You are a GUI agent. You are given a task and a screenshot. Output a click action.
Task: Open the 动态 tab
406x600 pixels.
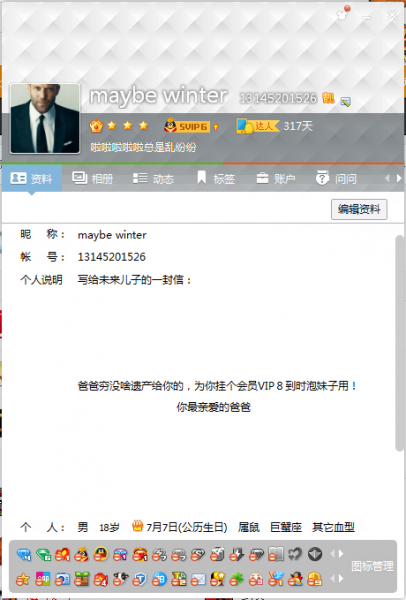pos(153,178)
